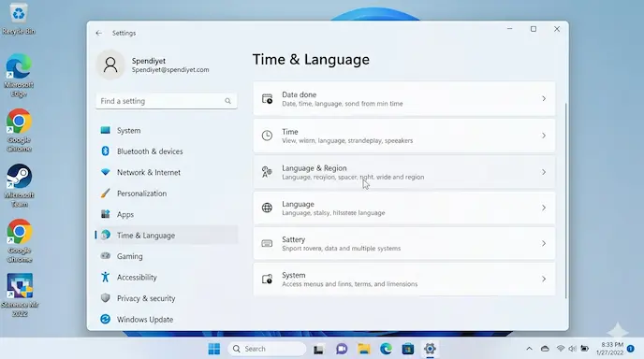
Task: Expand the Time card chevron
Action: 544,136
